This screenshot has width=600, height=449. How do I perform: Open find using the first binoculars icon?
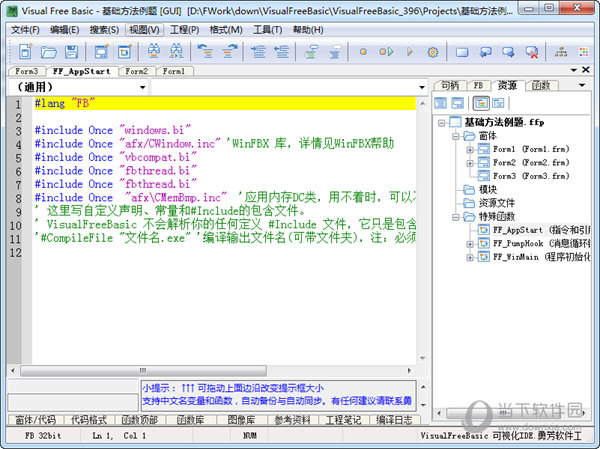coord(154,51)
